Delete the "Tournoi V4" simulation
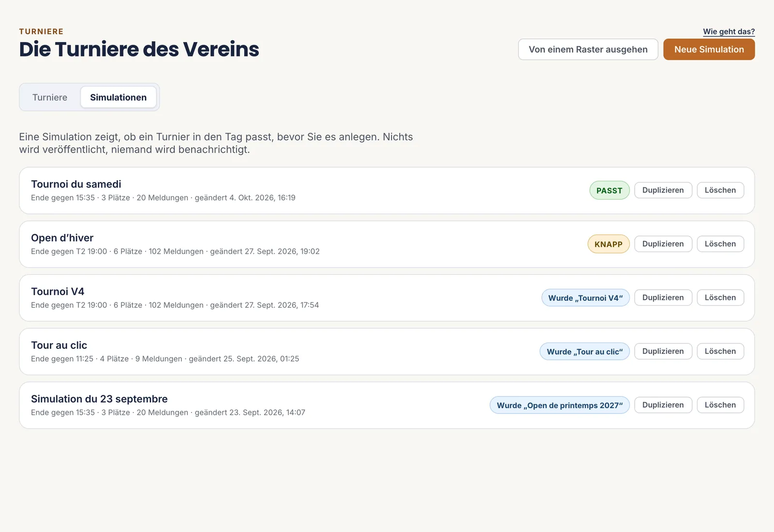Image resolution: width=774 pixels, height=532 pixels. point(720,297)
